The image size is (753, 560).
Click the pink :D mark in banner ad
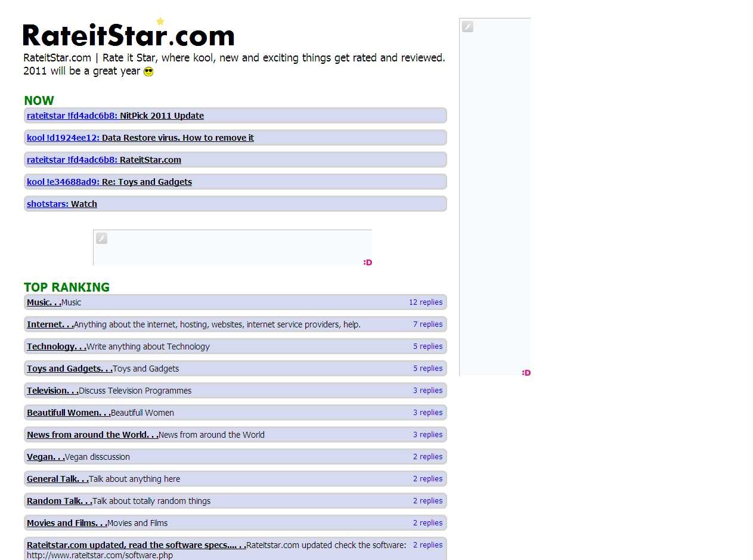pyautogui.click(x=368, y=262)
